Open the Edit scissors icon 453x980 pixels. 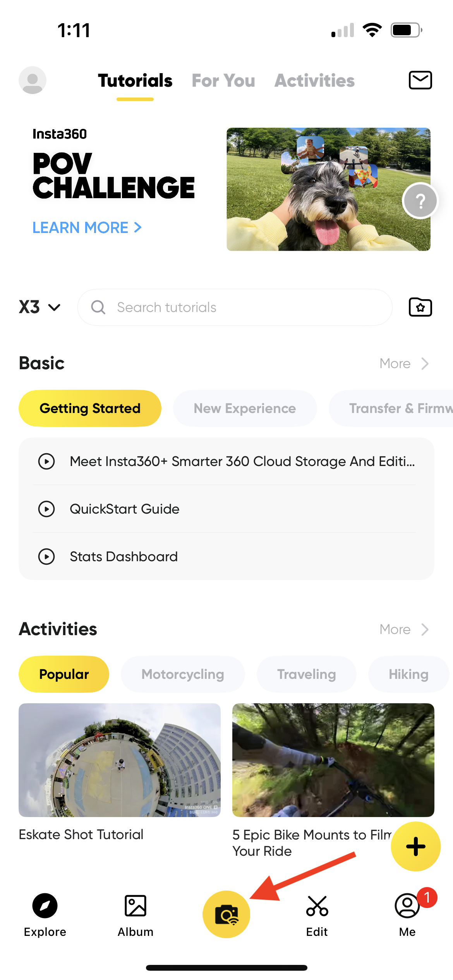317,907
